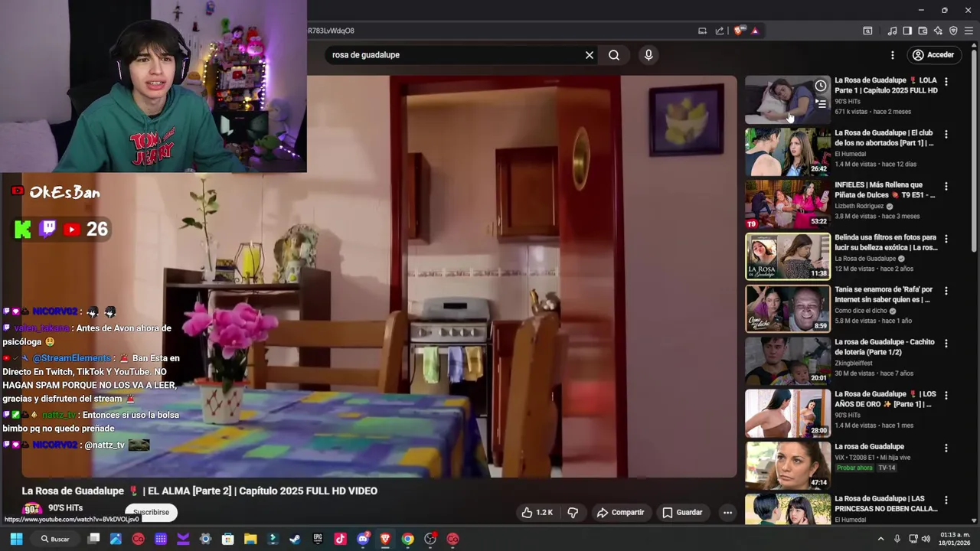The width and height of the screenshot is (980, 551).
Task: Click Add to queue icon on LOLA thumbnail
Action: (821, 103)
